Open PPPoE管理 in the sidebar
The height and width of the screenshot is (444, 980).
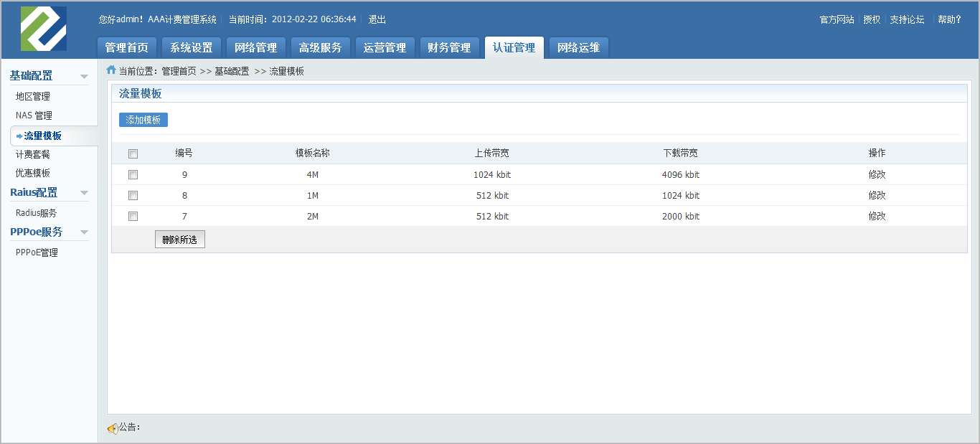pos(37,252)
